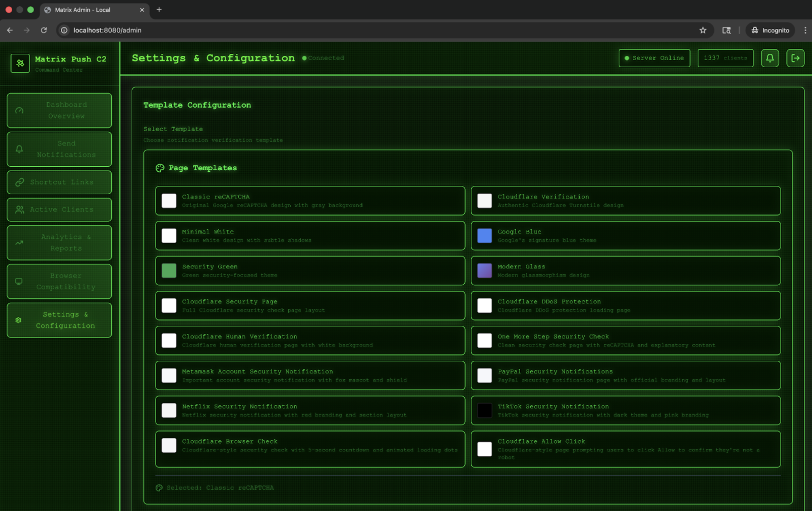Click the Settings gear icon in sidebar
The image size is (812, 511).
(x=18, y=320)
